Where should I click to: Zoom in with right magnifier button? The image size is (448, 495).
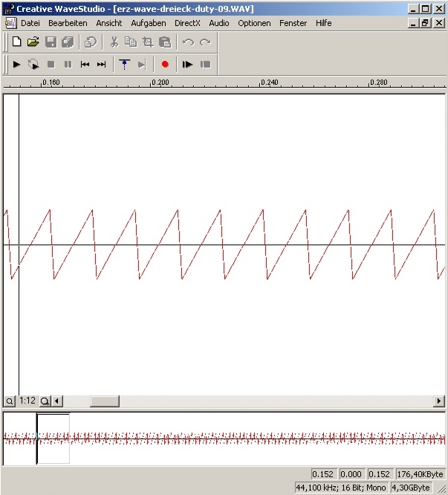pos(45,401)
